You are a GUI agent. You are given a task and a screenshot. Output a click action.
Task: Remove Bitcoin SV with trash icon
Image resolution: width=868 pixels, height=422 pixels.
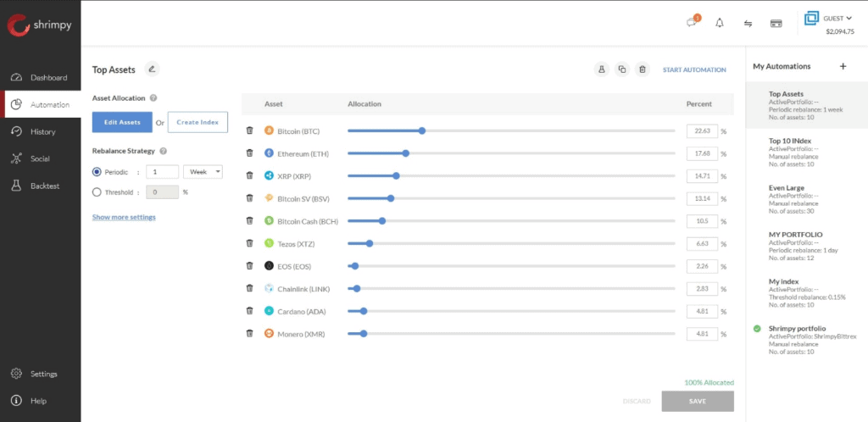pos(250,198)
